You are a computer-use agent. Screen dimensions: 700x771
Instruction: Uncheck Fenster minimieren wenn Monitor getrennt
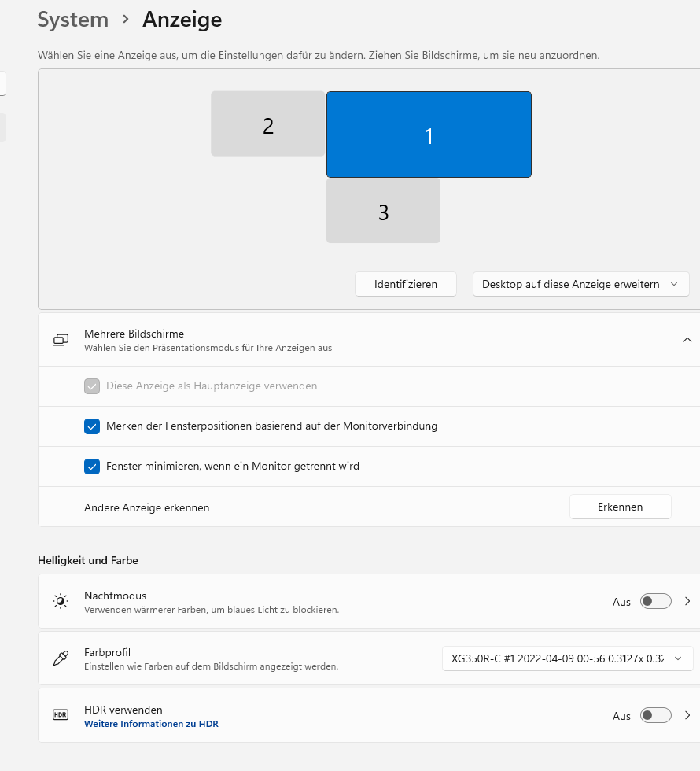[x=92, y=466]
